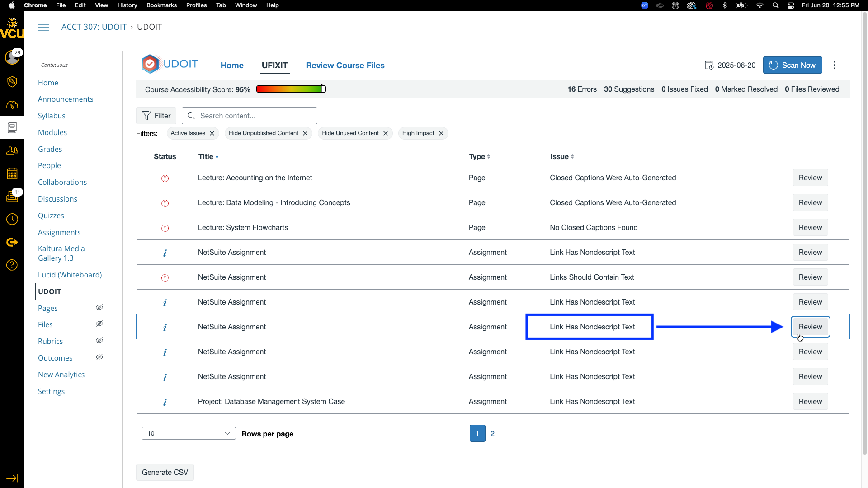Select the UFIXIT tab
The width and height of the screenshot is (868, 488).
click(274, 66)
